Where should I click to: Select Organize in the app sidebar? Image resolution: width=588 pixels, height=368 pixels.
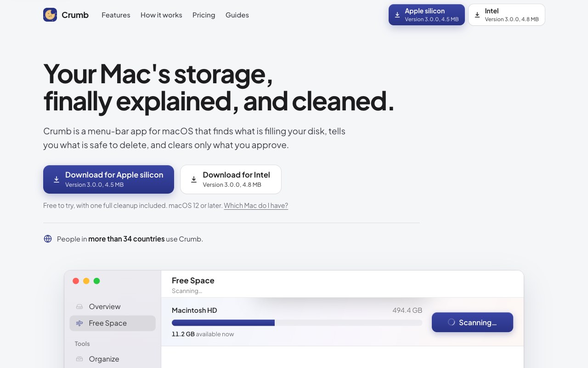[113, 359]
